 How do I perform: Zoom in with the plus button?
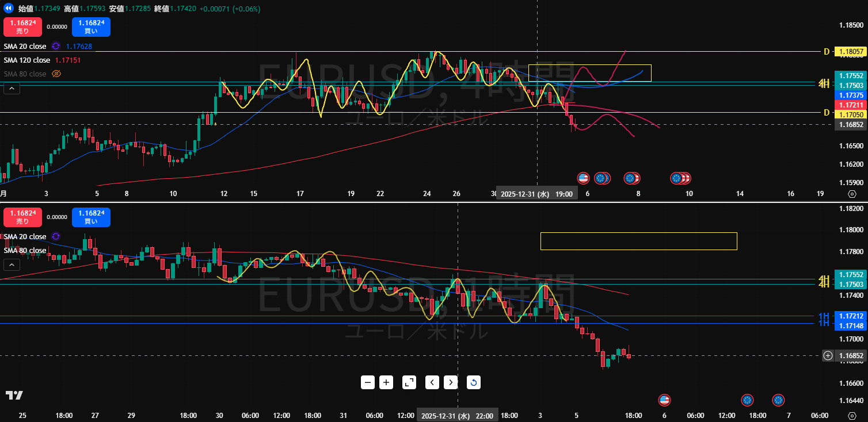(x=386, y=382)
